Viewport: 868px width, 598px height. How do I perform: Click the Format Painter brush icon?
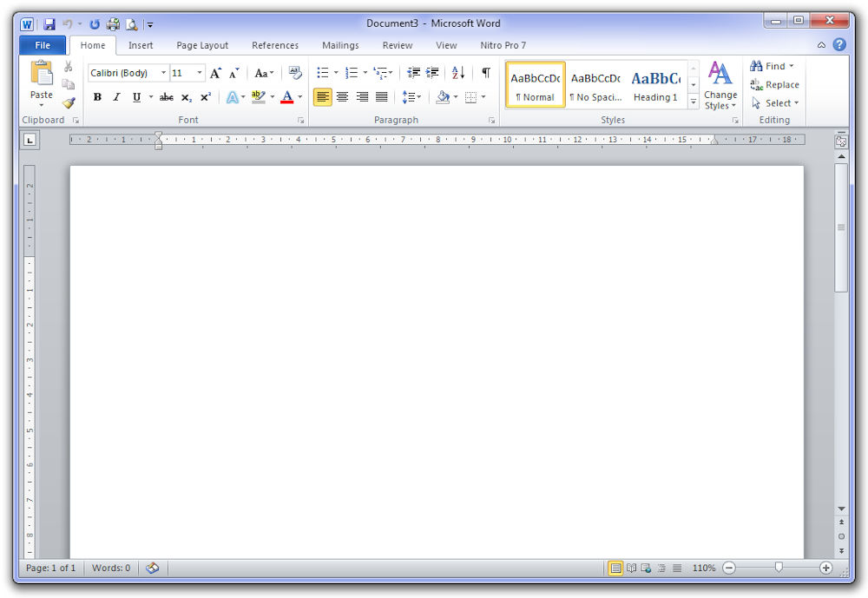click(x=69, y=102)
